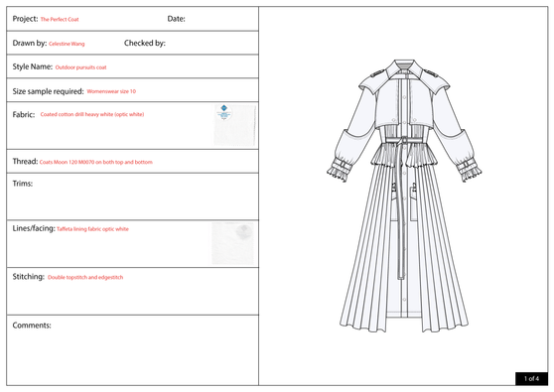The image size is (554, 392).
Task: Click the lining swatch thumbnail in Lines/facing row
Action: (233, 243)
